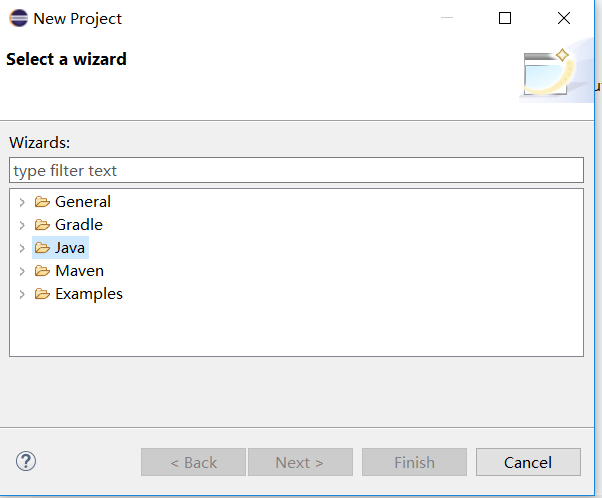Click the General folder icon
Image resolution: width=602 pixels, height=498 pixels.
(x=42, y=202)
